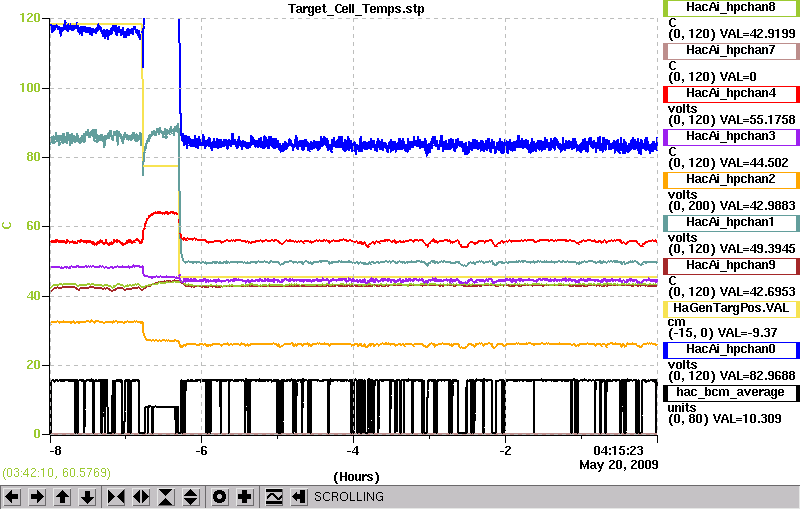Click the SCROLLING status label
Viewport: 800px width, 509px height.
(349, 497)
